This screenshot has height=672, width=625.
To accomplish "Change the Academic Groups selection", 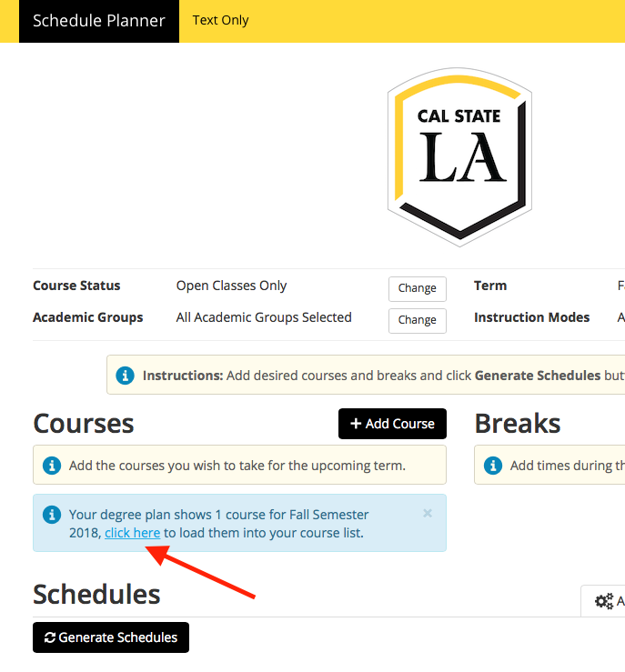I will click(417, 321).
